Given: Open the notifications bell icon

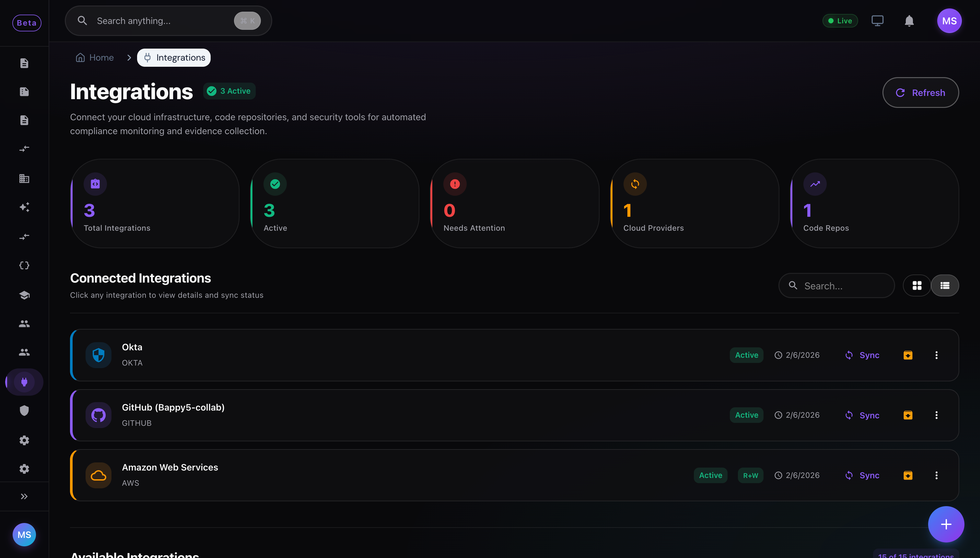Looking at the screenshot, I should [909, 21].
